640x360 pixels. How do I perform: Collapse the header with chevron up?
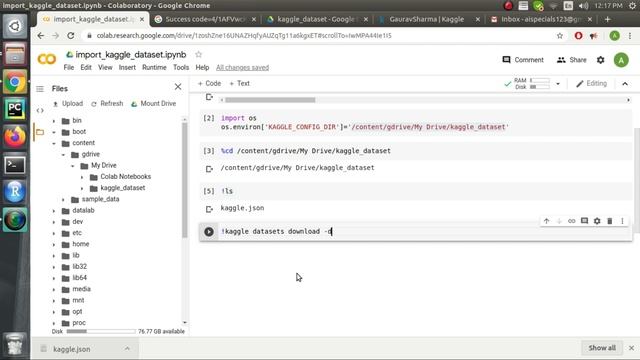click(x=625, y=84)
